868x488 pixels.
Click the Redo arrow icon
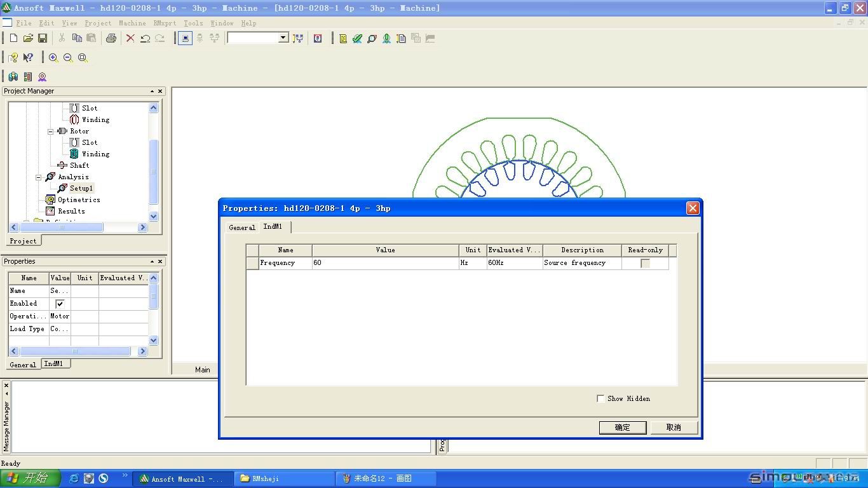[x=159, y=38]
